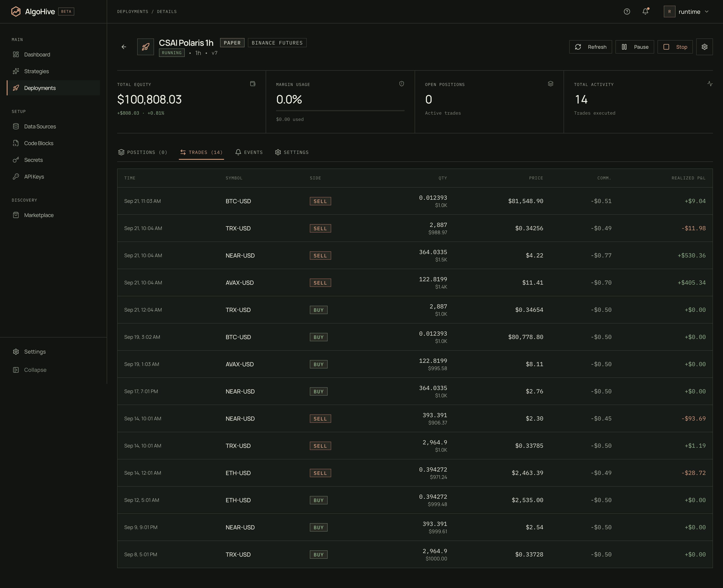The image size is (723, 588).
Task: Click the PAPER badge
Action: [x=232, y=43]
